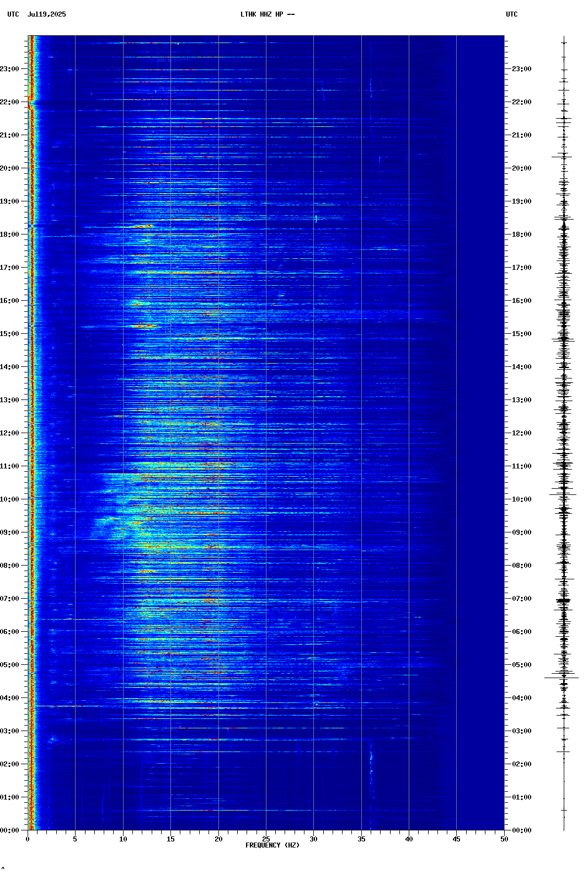Screen dimensions: 588x874
Task: Click the 40 Hz frequency tick label
Action: tap(409, 839)
